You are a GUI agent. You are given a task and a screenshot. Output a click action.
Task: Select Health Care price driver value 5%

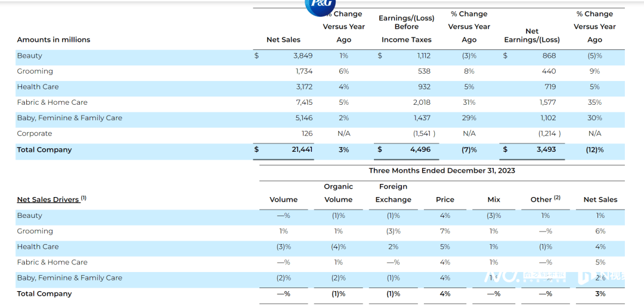point(445,247)
